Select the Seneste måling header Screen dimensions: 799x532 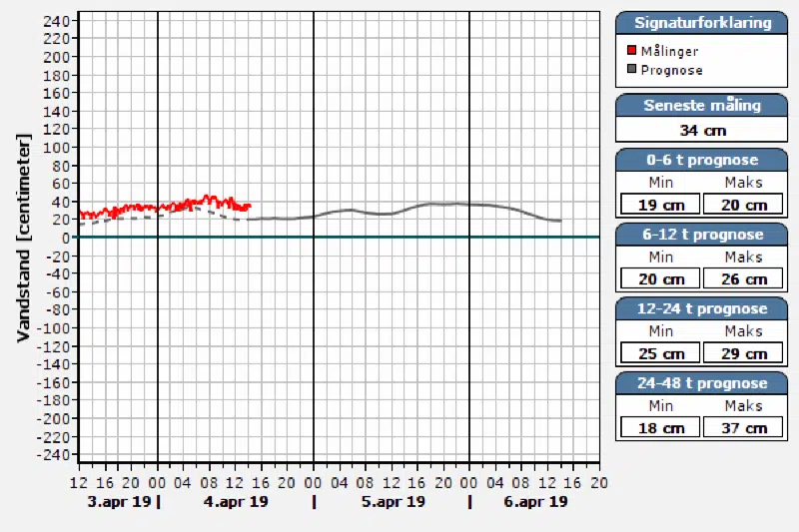702,105
